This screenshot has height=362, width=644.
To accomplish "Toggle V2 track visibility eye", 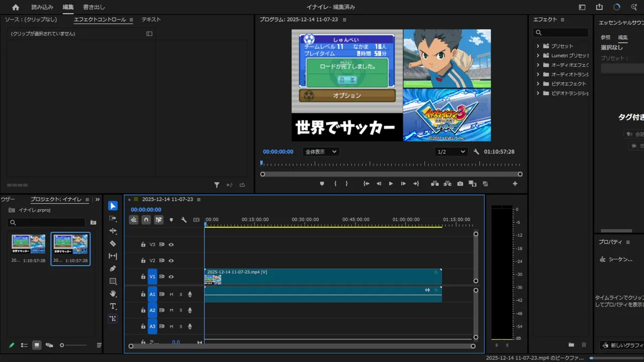I will [171, 260].
